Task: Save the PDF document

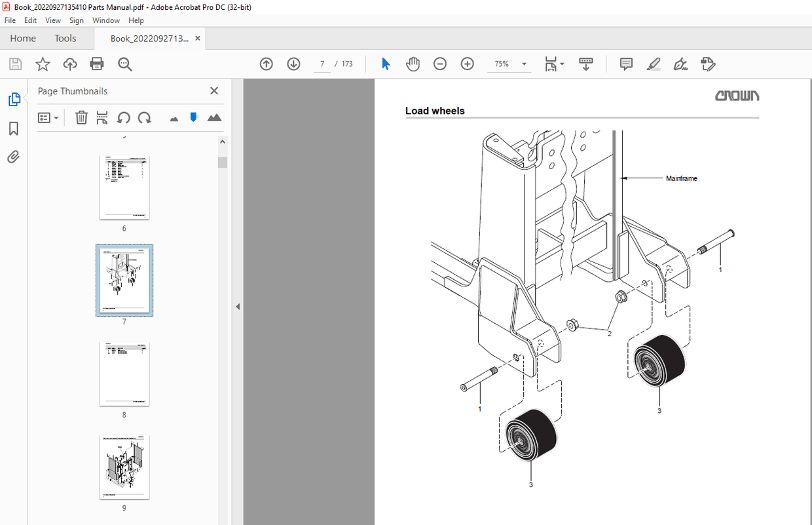Action: 14,64
